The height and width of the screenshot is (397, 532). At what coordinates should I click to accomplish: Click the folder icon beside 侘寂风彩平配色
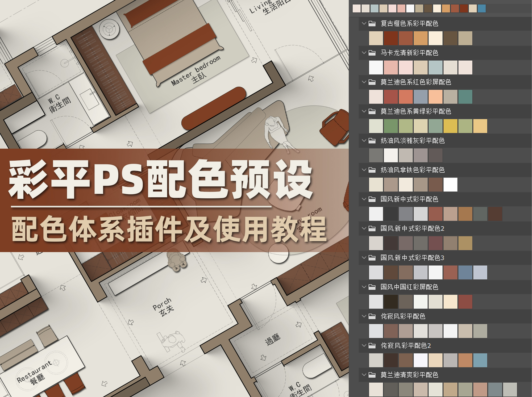tap(372, 316)
